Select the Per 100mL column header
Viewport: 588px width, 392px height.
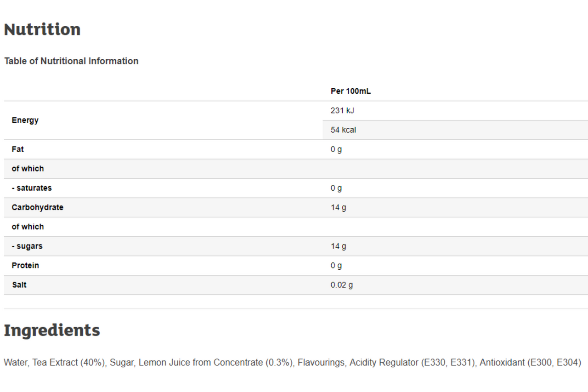(351, 91)
